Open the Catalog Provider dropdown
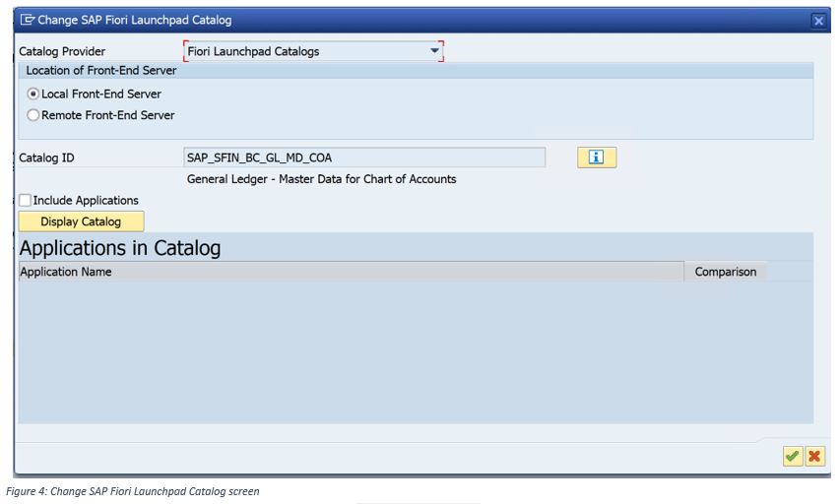 point(434,51)
